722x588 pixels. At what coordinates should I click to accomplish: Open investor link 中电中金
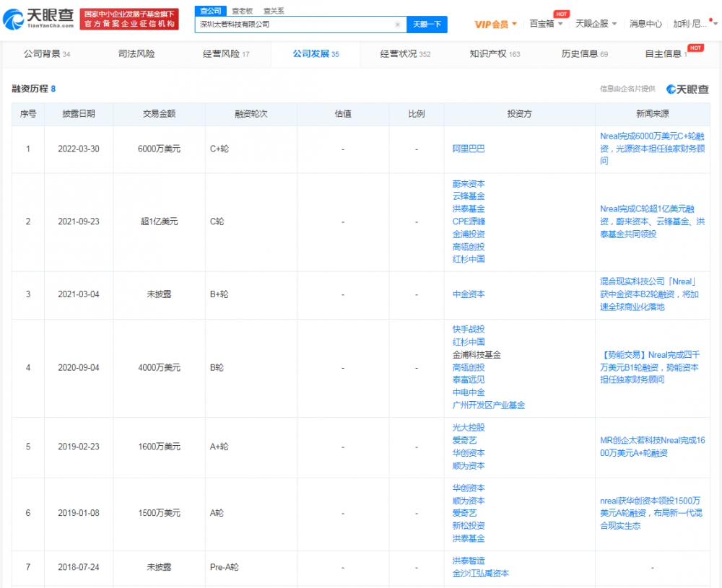[x=469, y=392]
